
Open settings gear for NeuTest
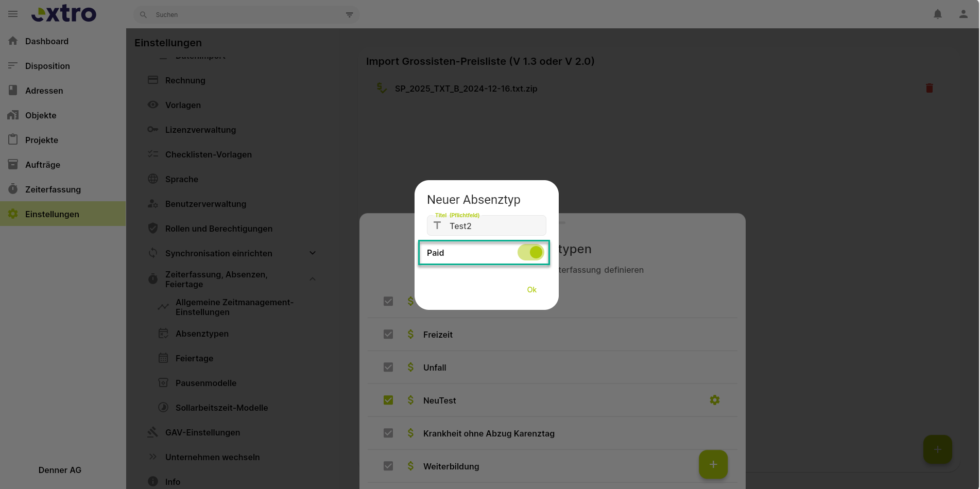point(715,400)
